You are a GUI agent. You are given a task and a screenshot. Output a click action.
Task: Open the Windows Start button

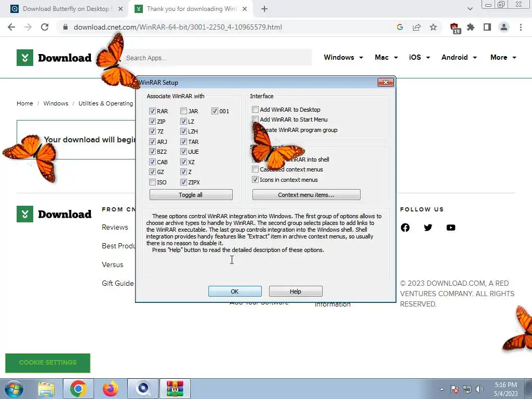click(x=14, y=389)
